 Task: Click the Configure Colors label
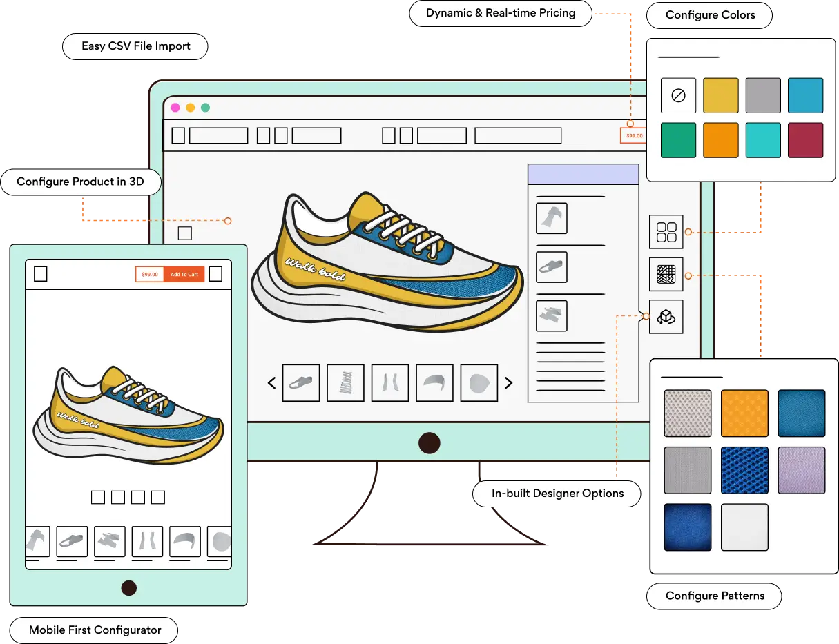tap(710, 15)
